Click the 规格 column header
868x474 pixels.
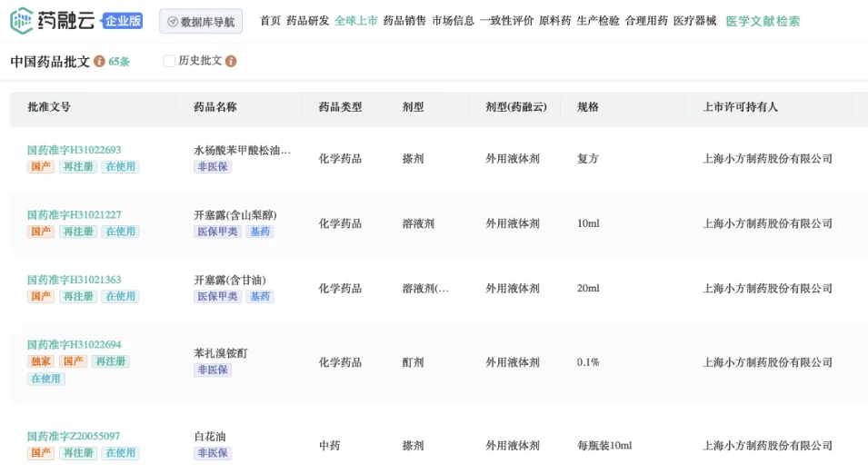coord(588,107)
